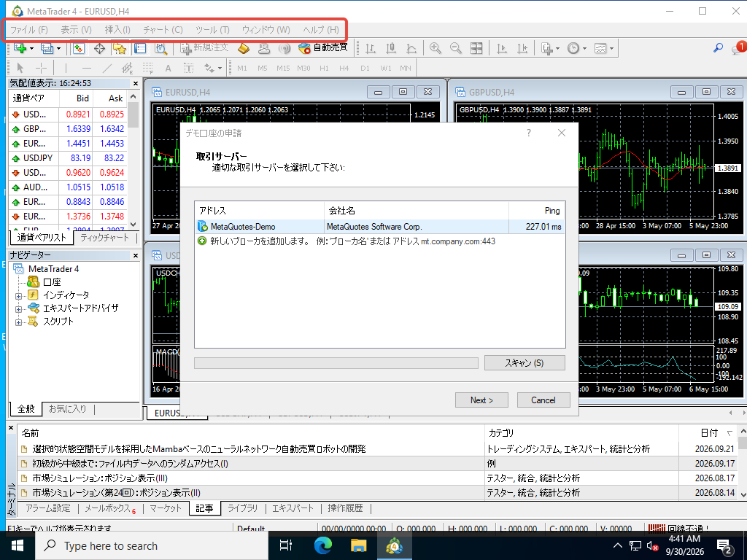Open MetaEditor with the yellow book icon
Screen dimensions: 747x560
coord(244,48)
